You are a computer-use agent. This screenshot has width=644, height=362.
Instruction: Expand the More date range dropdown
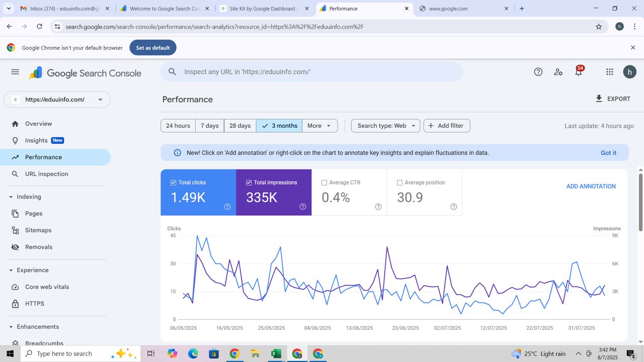319,126
